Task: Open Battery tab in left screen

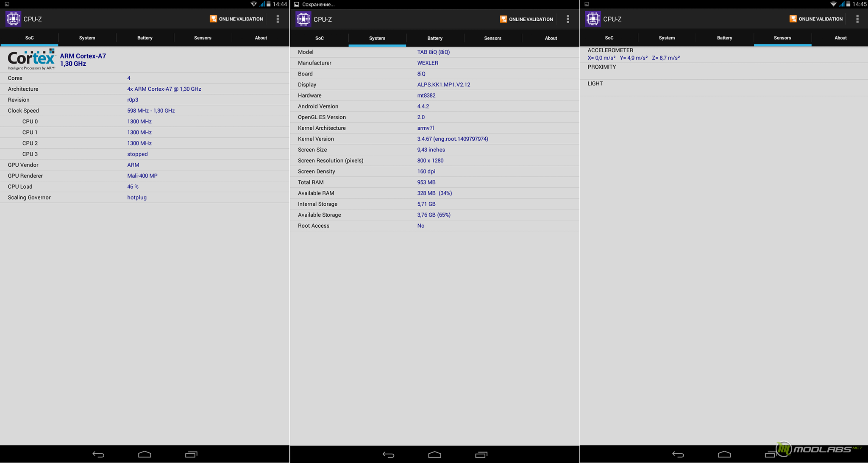Action: coord(145,38)
